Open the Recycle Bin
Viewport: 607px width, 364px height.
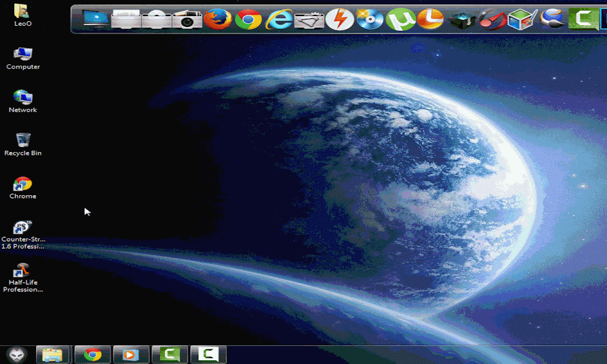(23, 145)
